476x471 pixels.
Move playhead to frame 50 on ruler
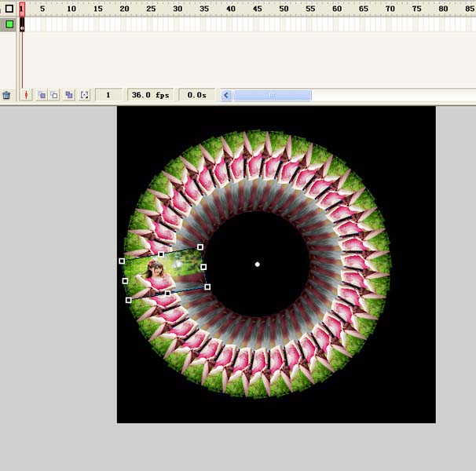[x=284, y=9]
